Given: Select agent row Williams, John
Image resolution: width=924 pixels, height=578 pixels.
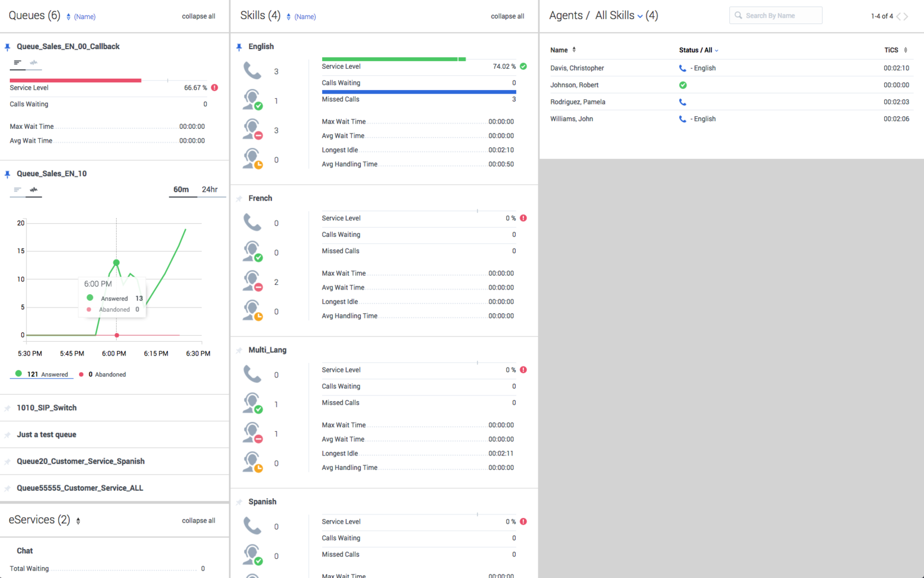Looking at the screenshot, I should (731, 118).
